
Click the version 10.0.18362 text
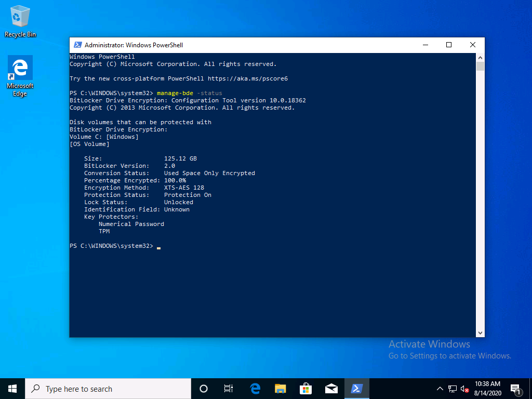[x=273, y=100]
